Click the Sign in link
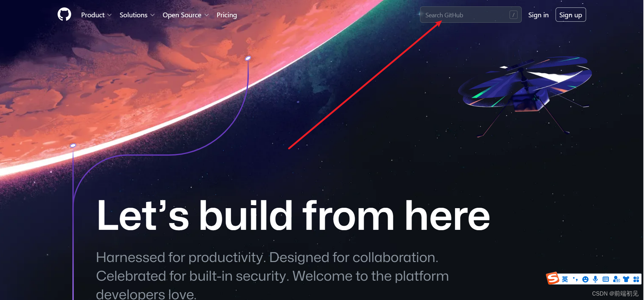Screen dimensions: 644x300 coord(538,15)
